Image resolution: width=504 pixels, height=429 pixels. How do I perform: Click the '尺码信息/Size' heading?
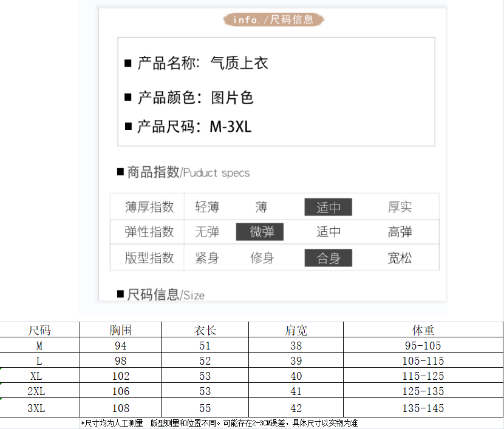point(161,294)
